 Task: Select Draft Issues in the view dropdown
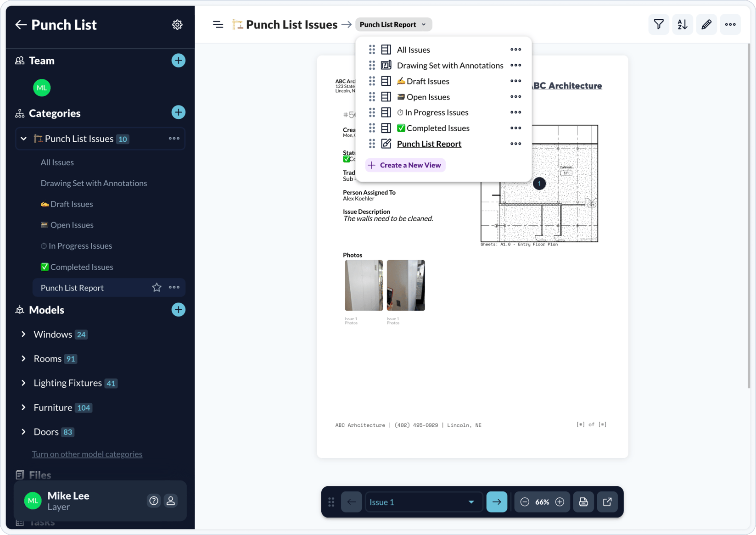(423, 81)
